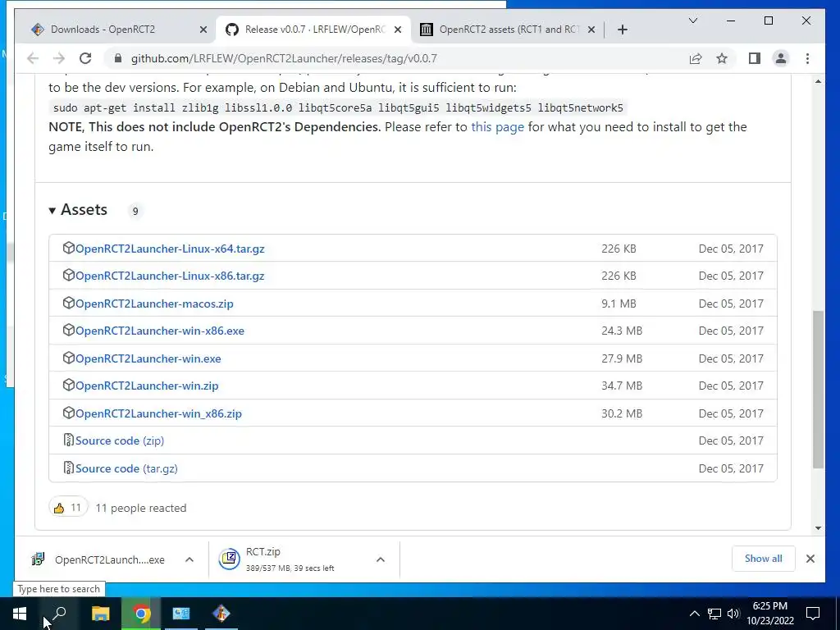Viewport: 840px width, 630px height.
Task: Open the Windows Start menu
Action: tap(20, 614)
